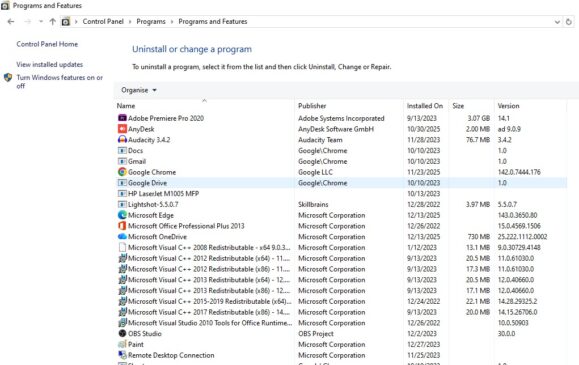Click the 730 MB OneDrive size cell
Viewport: 579px width, 365px height.
(x=479, y=237)
